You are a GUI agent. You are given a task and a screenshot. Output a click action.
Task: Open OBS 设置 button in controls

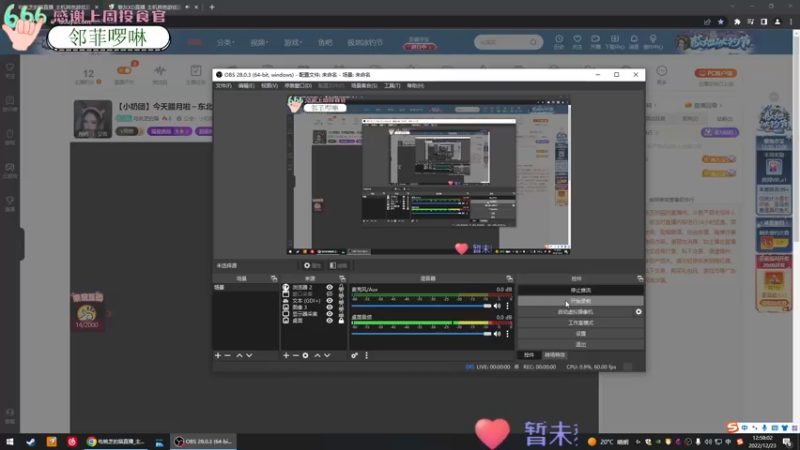point(581,334)
